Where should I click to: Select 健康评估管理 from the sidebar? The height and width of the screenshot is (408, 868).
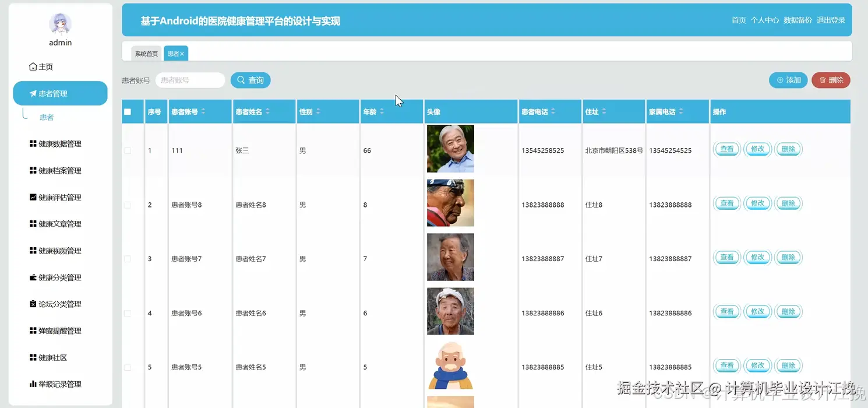point(60,197)
